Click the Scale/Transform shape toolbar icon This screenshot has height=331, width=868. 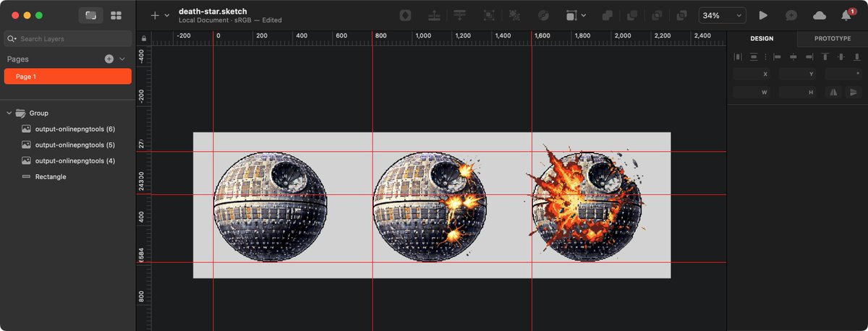(571, 15)
